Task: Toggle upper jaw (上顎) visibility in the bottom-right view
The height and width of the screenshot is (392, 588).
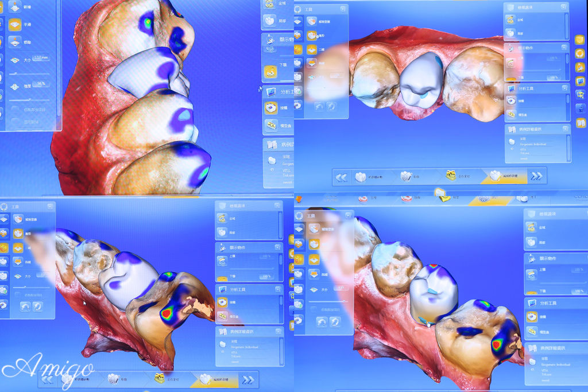Action: [x=532, y=275]
